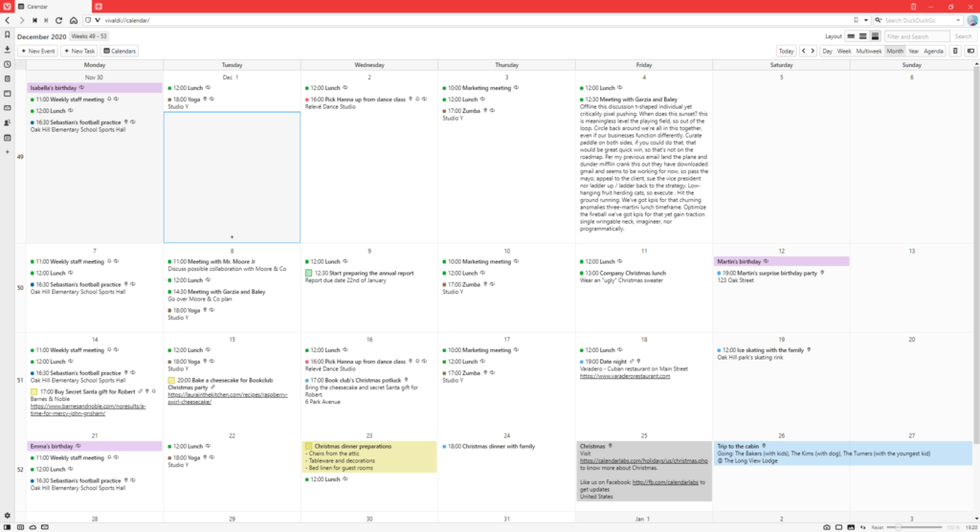Screen dimensions: 980x532
Task: Toggle image loading in status bar
Action: (851, 527)
